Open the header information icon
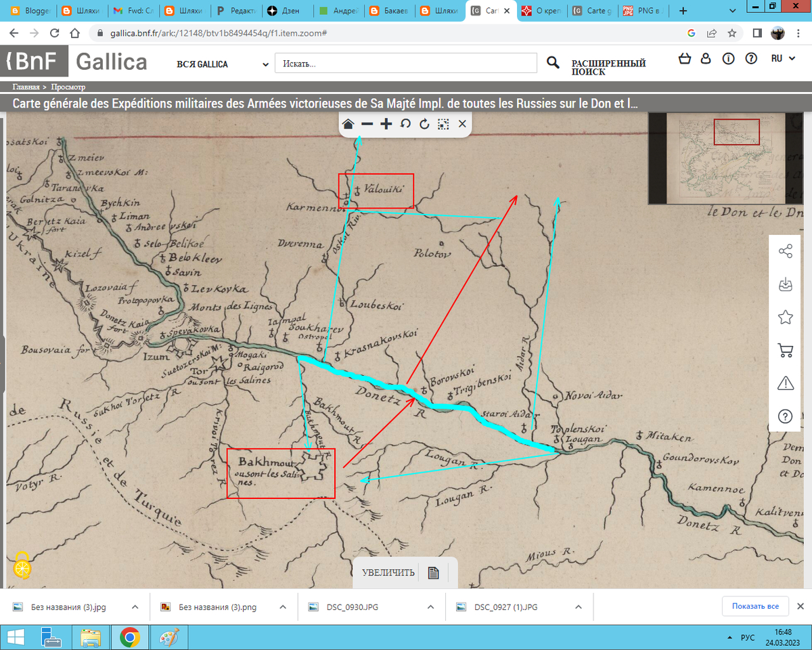Viewport: 812px width, 650px height. point(728,59)
